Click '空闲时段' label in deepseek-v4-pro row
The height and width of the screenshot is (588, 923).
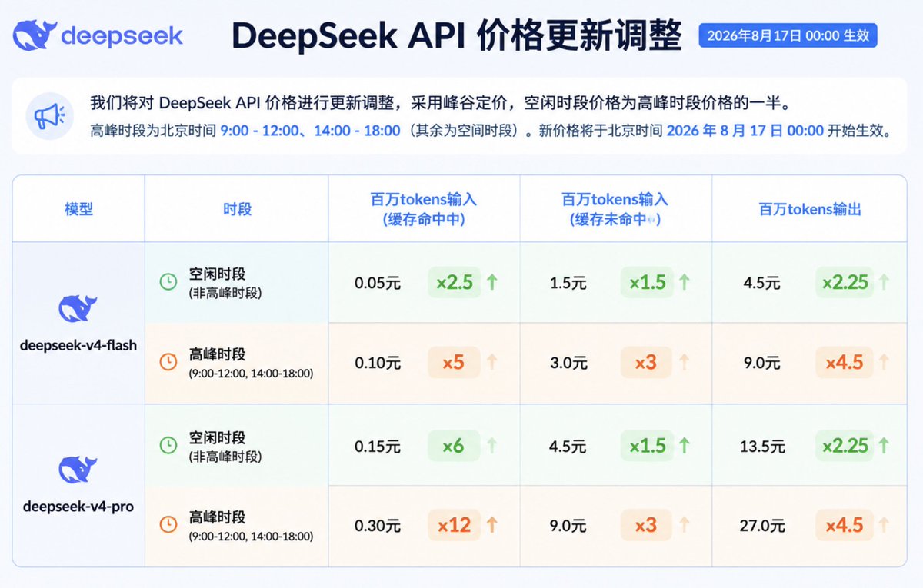(217, 437)
